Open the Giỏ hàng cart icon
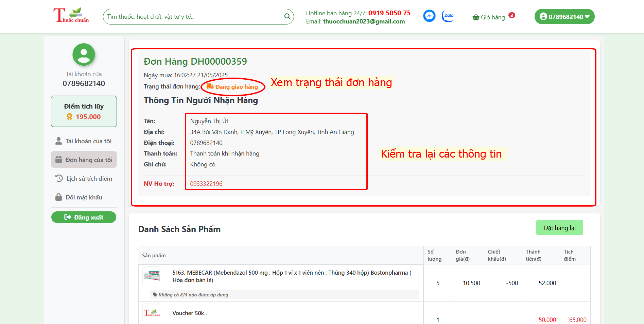 (475, 17)
